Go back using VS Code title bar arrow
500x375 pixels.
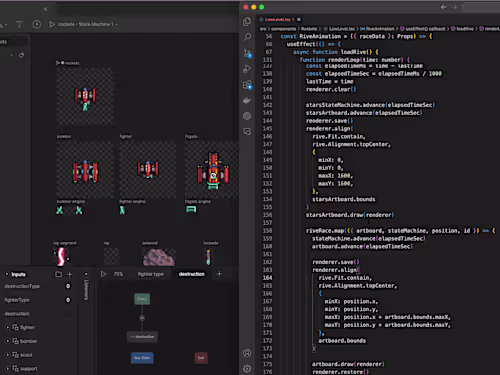pos(443,7)
